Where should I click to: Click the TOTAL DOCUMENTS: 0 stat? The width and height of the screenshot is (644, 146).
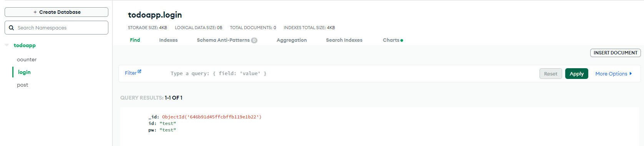click(x=253, y=28)
